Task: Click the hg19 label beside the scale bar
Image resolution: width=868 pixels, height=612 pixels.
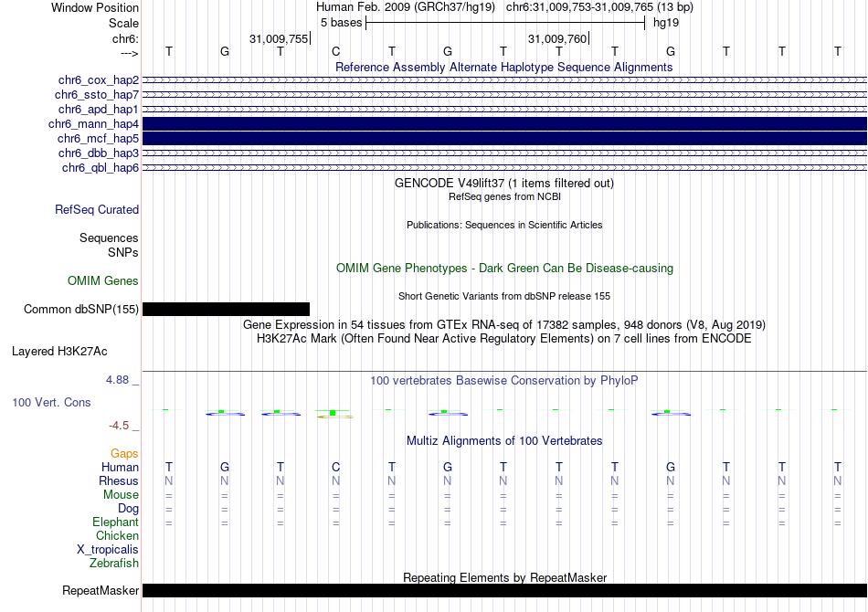Action: (x=666, y=23)
